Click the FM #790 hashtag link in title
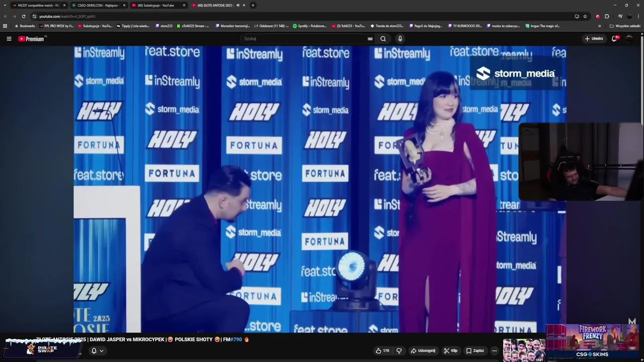This screenshot has width=644, height=362. point(236,339)
